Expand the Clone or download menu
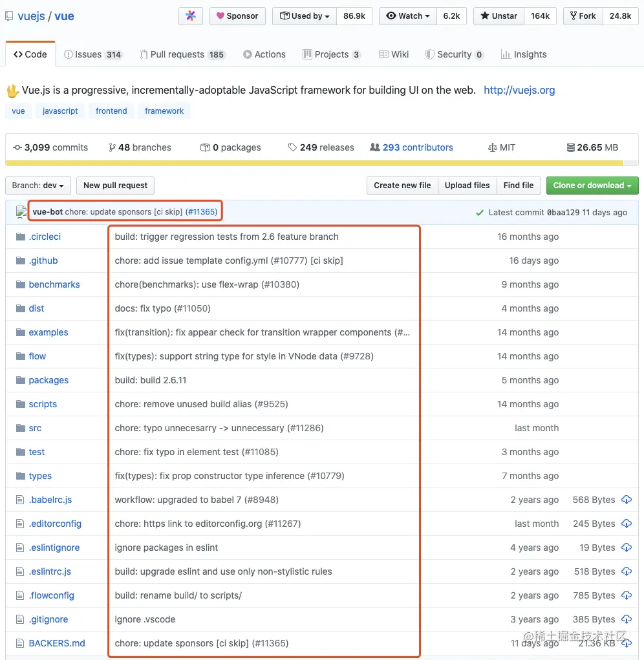Screen dimensions: 644x660 click(592, 186)
